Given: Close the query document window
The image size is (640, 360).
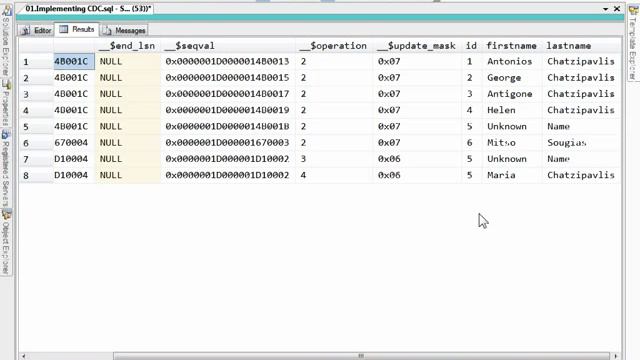Looking at the screenshot, I should 617,9.
